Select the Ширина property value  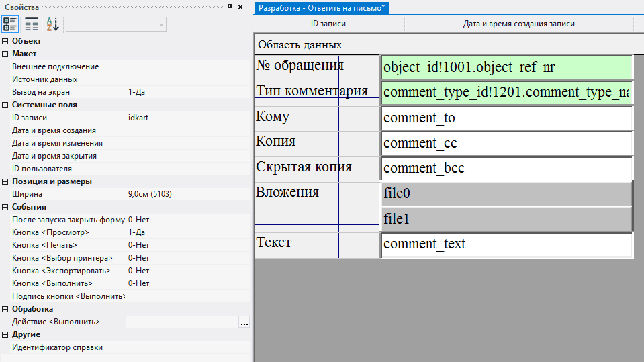coord(187,194)
